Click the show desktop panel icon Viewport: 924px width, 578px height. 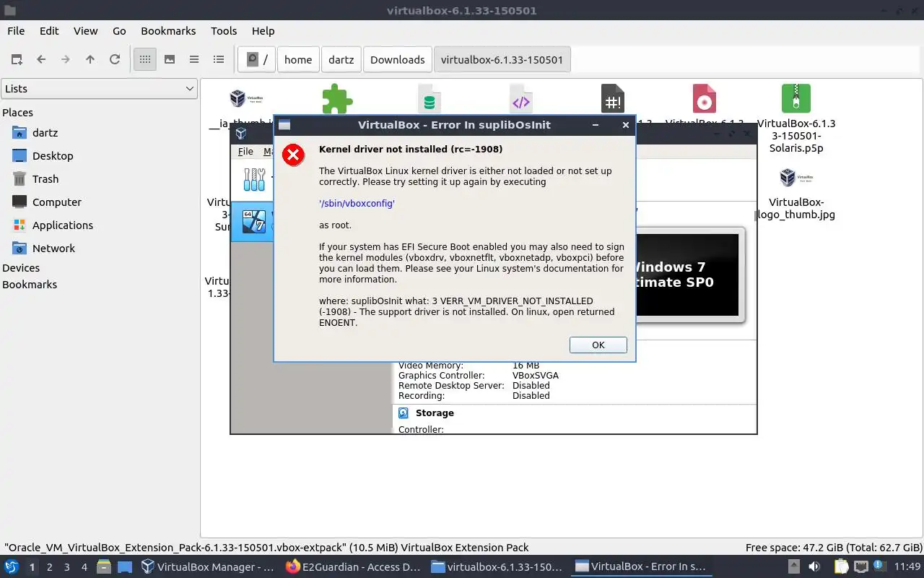pos(125,567)
